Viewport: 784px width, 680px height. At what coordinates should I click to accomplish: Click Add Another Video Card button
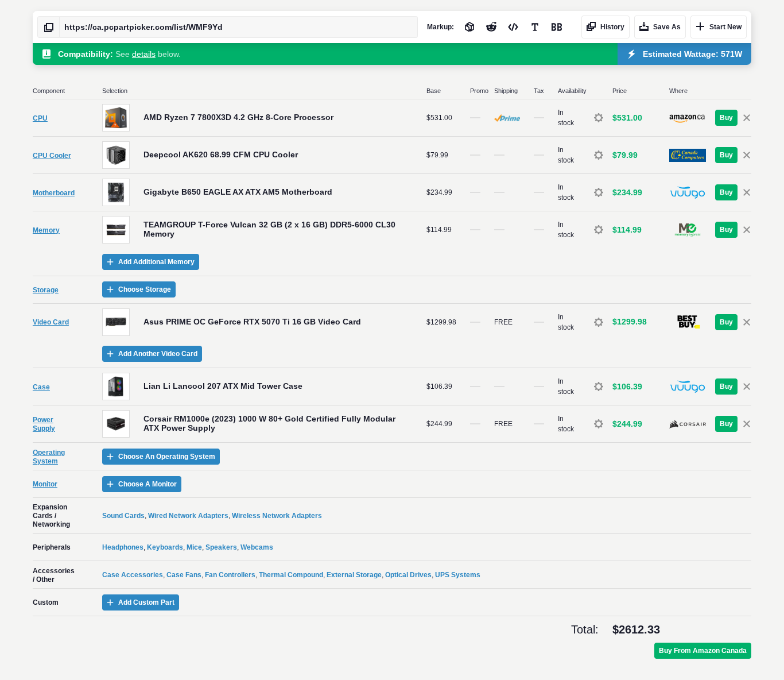tap(152, 354)
